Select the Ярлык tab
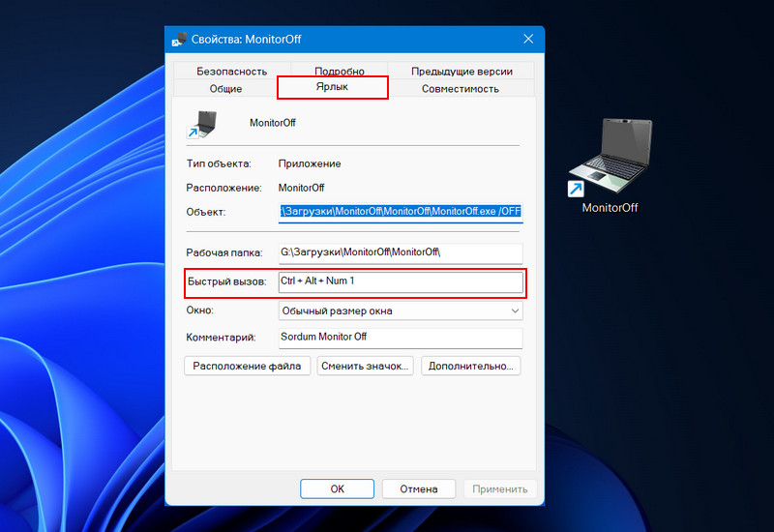 point(332,87)
